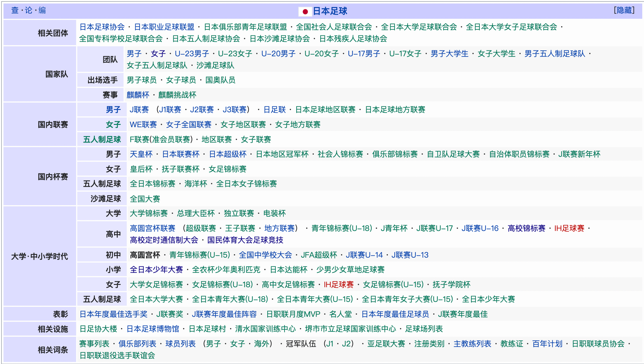The width and height of the screenshot is (644, 364).
Task: Open 国民体育大会足球竞技 link
Action: pos(245,240)
